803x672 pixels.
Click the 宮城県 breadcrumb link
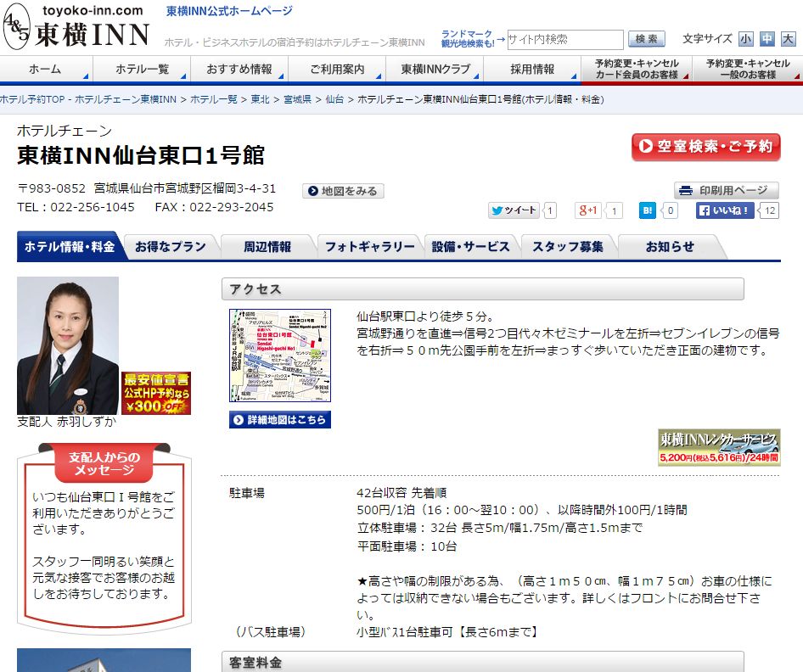(298, 99)
